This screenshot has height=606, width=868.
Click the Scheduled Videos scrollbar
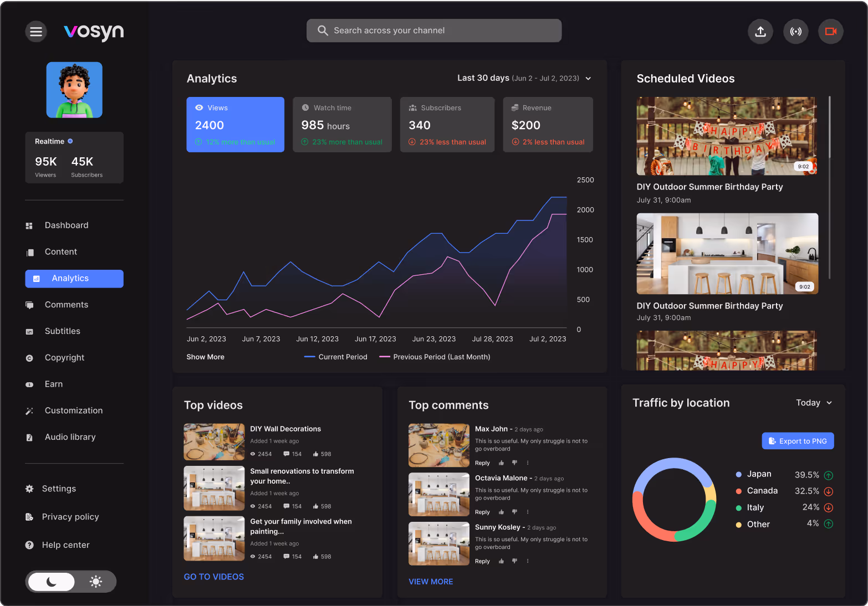[x=829, y=187]
